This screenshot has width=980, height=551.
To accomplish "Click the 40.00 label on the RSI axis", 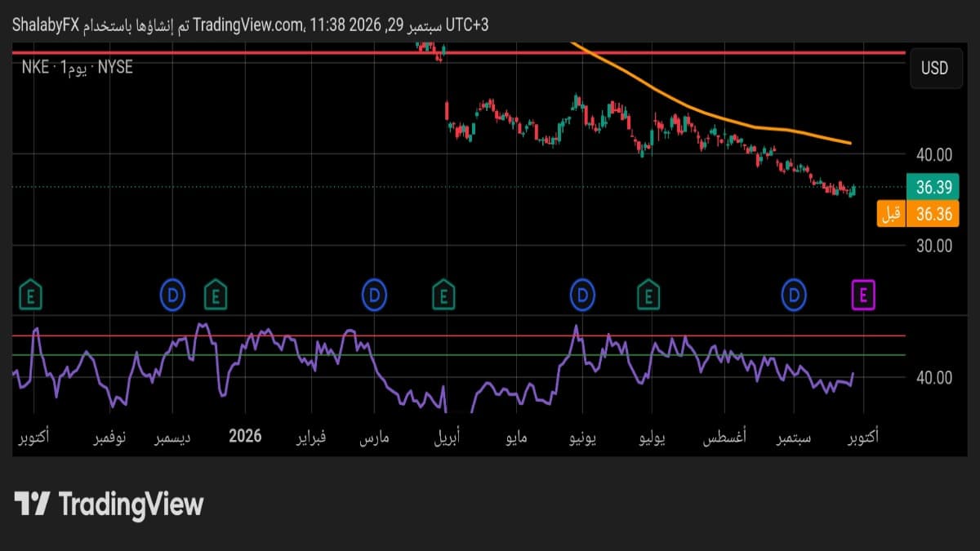I will click(933, 378).
